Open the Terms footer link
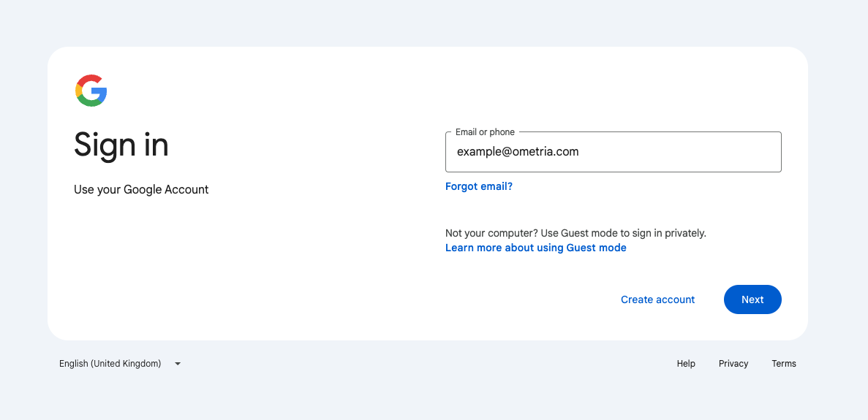Viewport: 868px width, 420px height. point(784,364)
